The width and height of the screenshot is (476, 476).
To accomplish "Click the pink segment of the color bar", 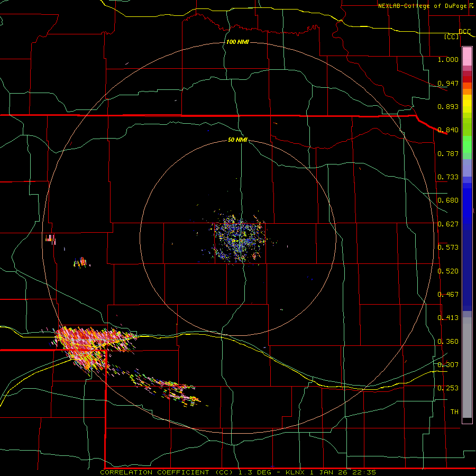I will (x=467, y=57).
